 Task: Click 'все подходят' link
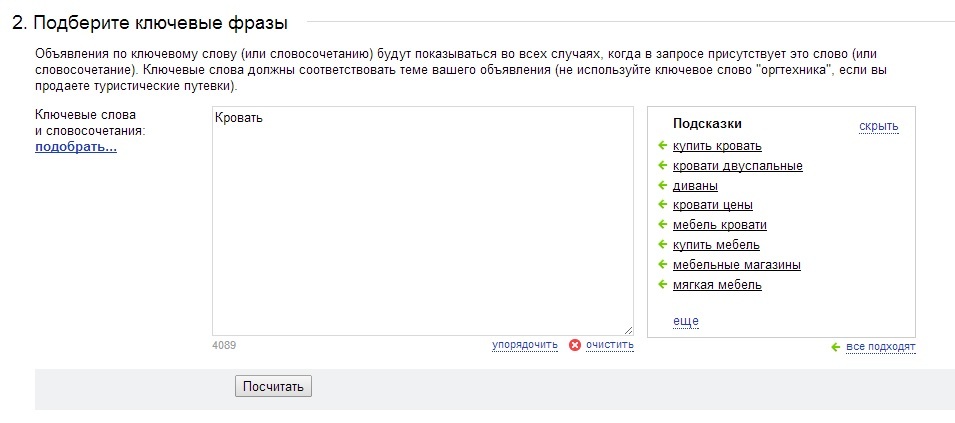(x=881, y=347)
